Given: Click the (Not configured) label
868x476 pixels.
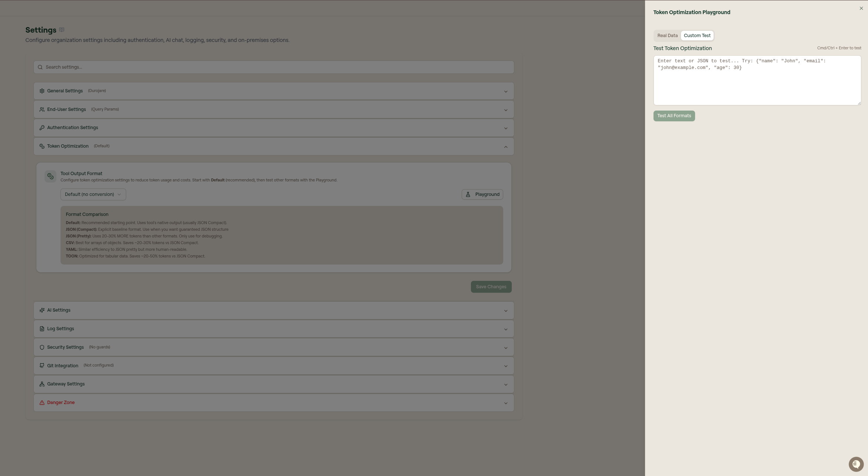Looking at the screenshot, I should tap(98, 365).
